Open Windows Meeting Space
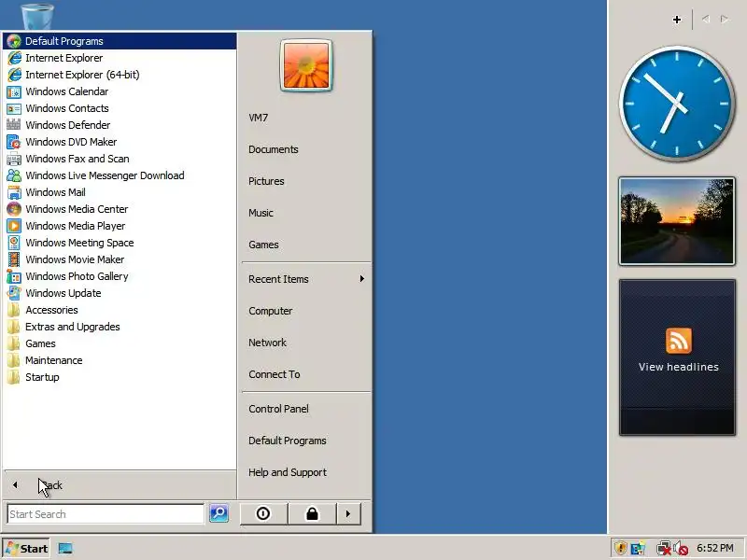The height and width of the screenshot is (560, 747). coord(120,243)
